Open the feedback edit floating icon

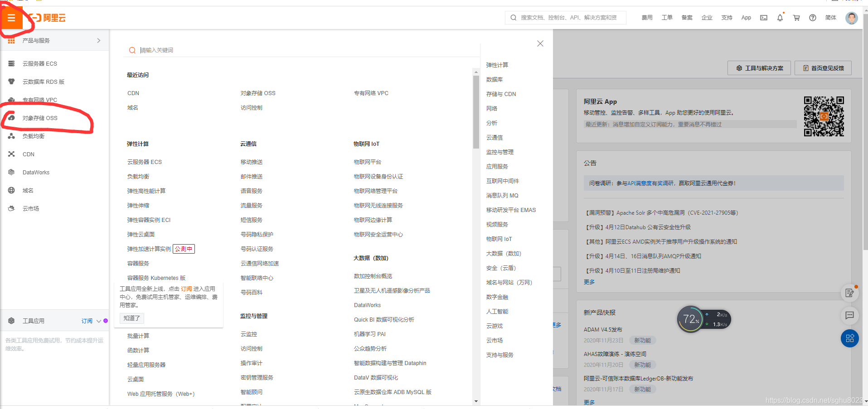tap(850, 293)
